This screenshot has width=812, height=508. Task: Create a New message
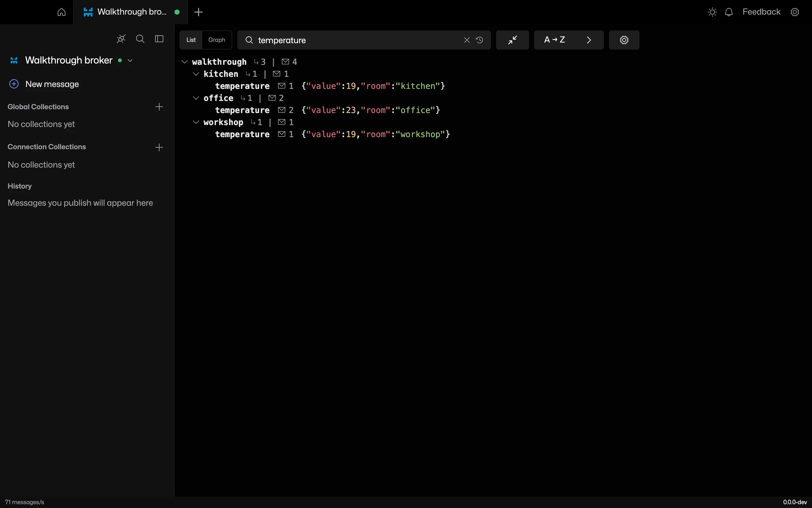pyautogui.click(x=44, y=84)
